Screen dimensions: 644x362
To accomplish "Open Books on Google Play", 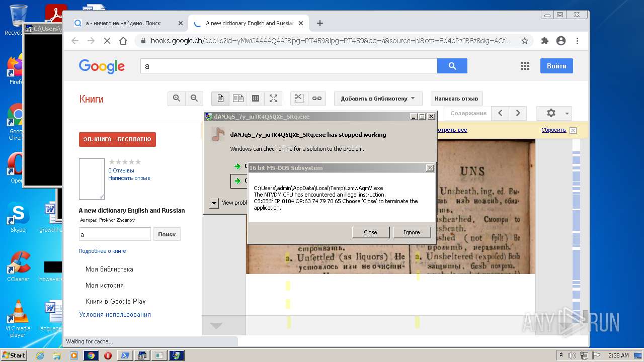I will (x=116, y=302).
